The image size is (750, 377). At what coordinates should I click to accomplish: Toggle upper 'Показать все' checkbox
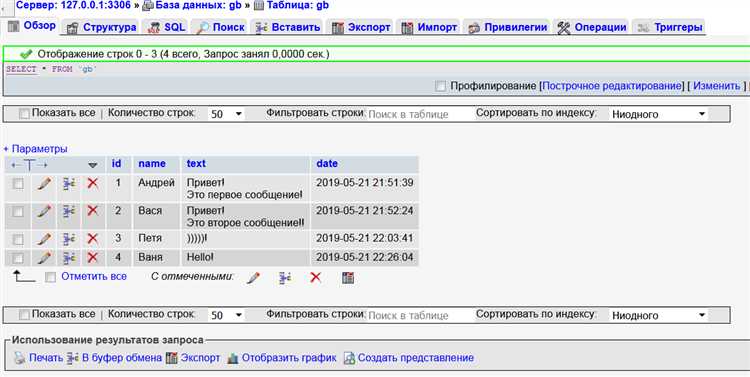point(24,114)
